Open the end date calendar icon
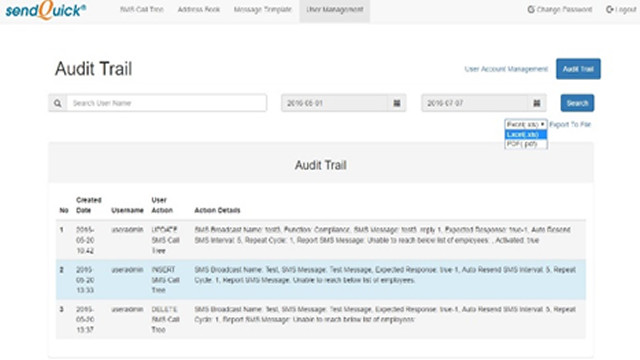 pyautogui.click(x=537, y=103)
